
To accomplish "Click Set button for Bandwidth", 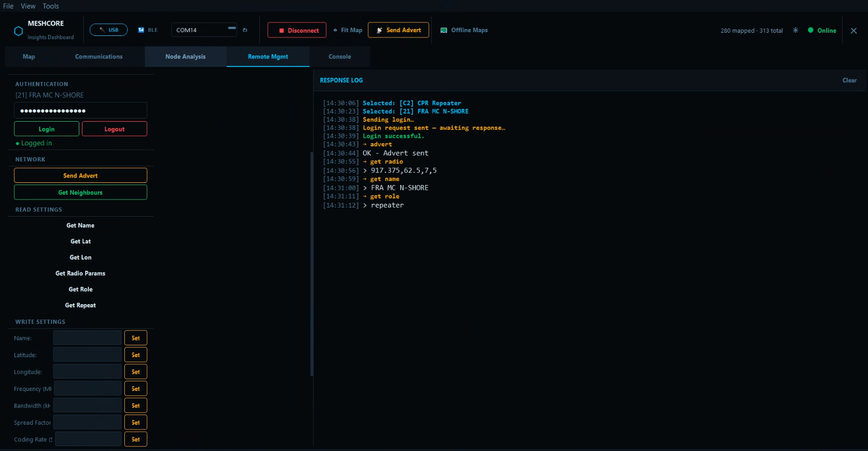I will (x=136, y=405).
